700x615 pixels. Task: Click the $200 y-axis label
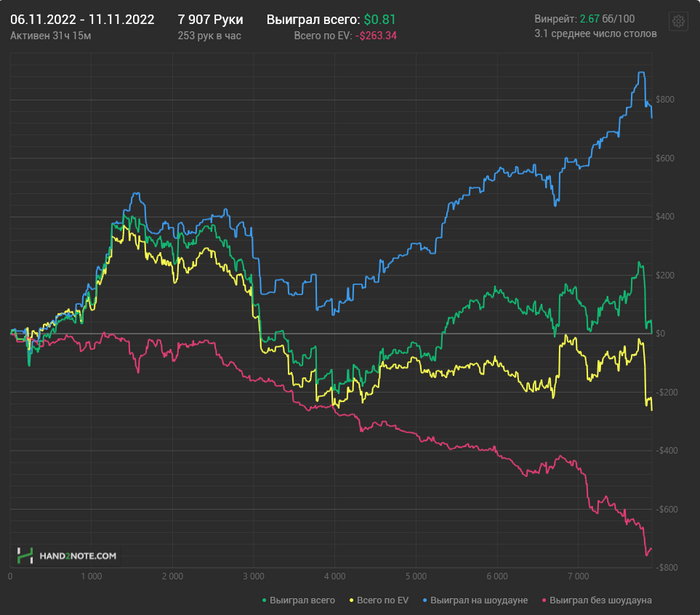(x=665, y=275)
